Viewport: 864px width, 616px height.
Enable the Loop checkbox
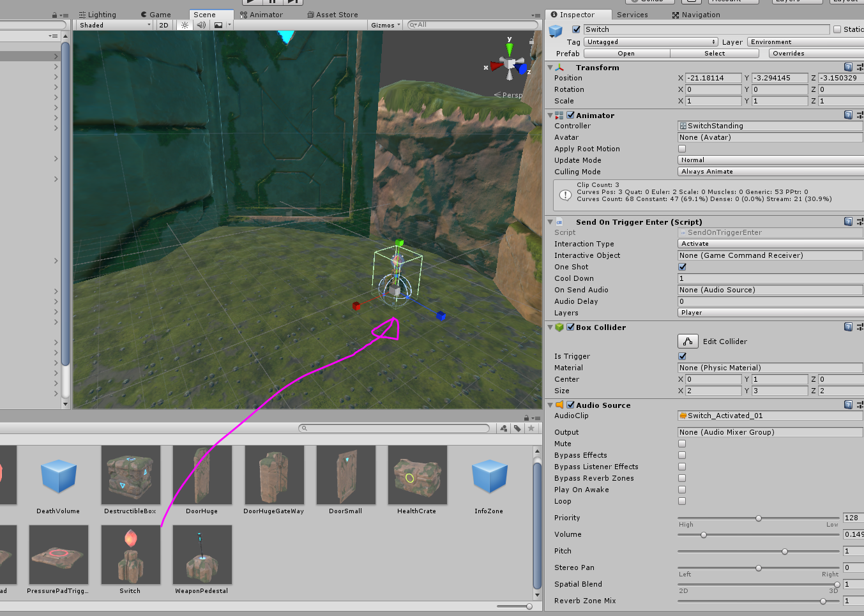coord(682,501)
